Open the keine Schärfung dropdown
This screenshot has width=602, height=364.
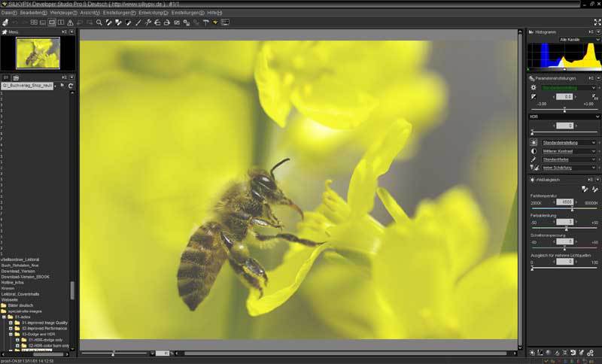569,168
